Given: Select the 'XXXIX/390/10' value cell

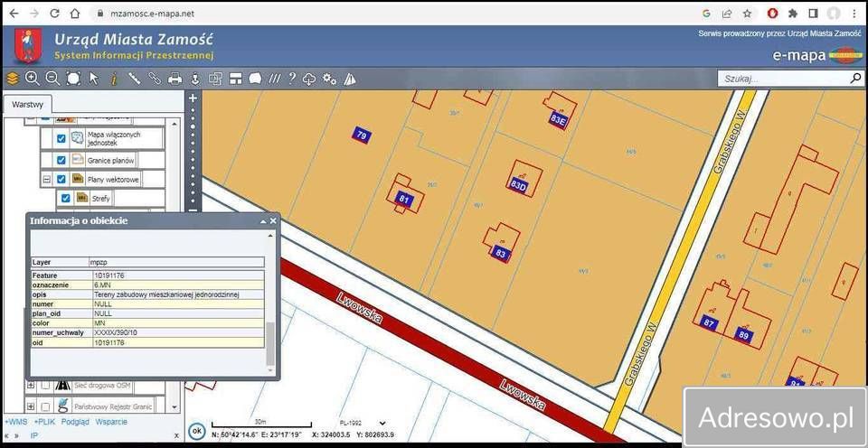Looking at the screenshot, I should pyautogui.click(x=178, y=333).
